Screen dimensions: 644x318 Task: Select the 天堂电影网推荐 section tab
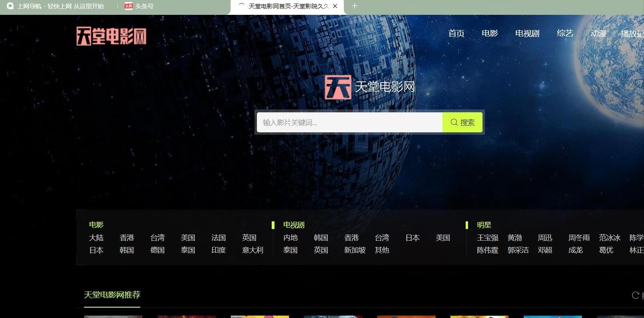pos(112,295)
